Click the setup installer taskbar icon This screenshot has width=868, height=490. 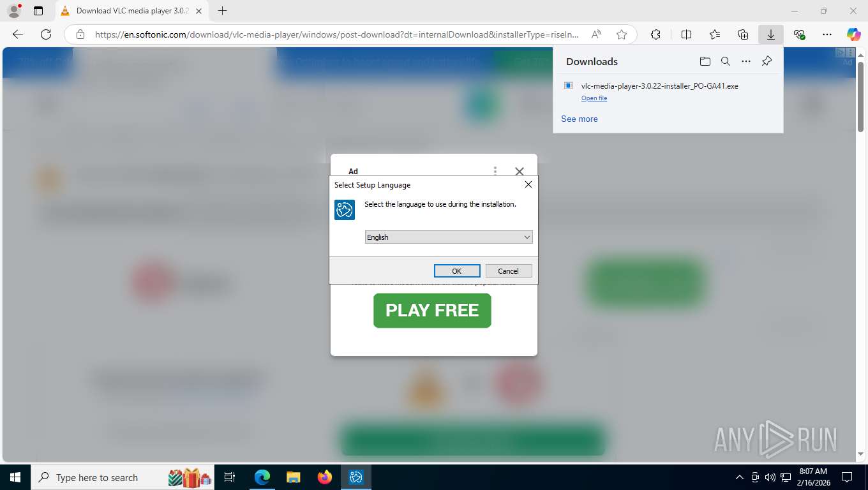point(356,477)
